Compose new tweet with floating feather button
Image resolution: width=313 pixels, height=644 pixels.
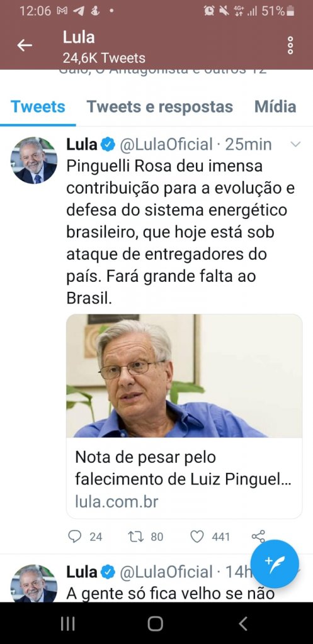coord(275,564)
